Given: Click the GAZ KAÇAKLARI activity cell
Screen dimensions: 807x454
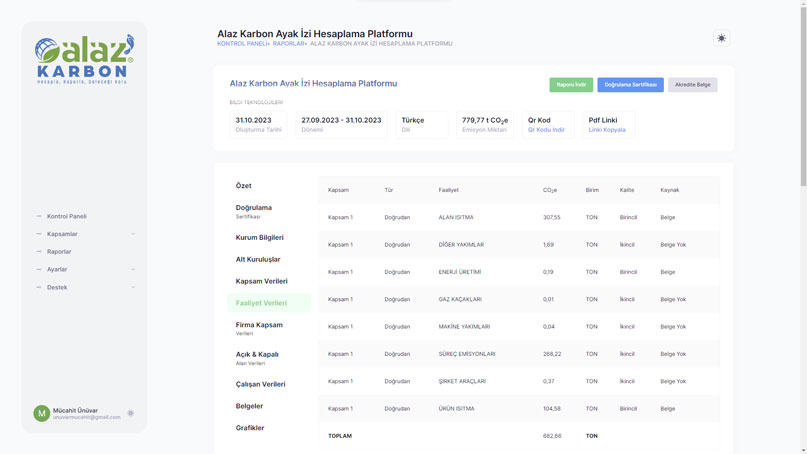Looking at the screenshot, I should pos(460,299).
